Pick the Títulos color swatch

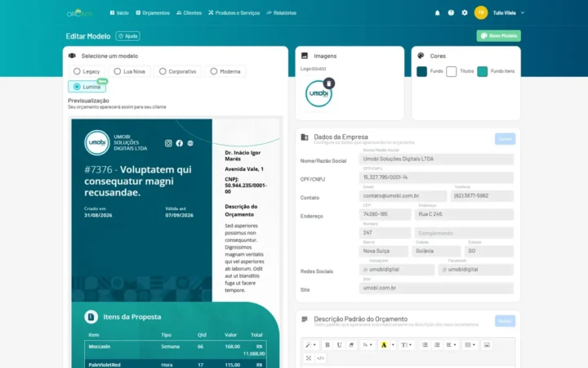pyautogui.click(x=452, y=71)
